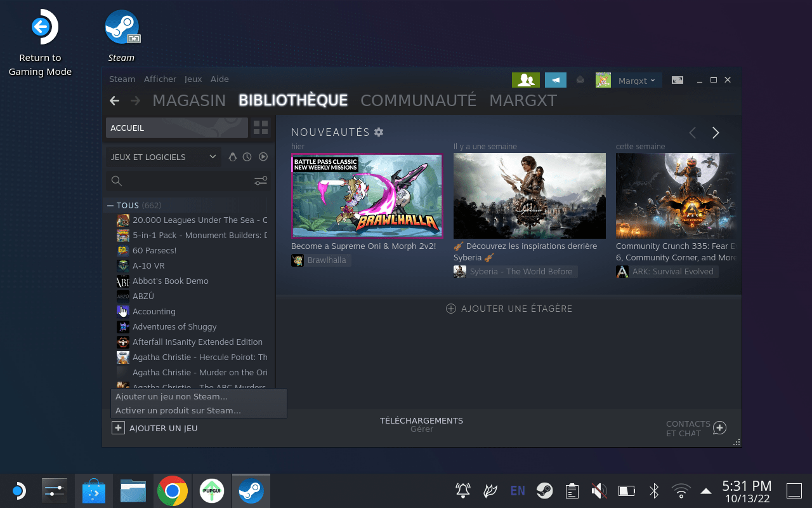Toggle the ready-to-play filter icon
Screen dimensions: 812x508
click(x=263, y=157)
